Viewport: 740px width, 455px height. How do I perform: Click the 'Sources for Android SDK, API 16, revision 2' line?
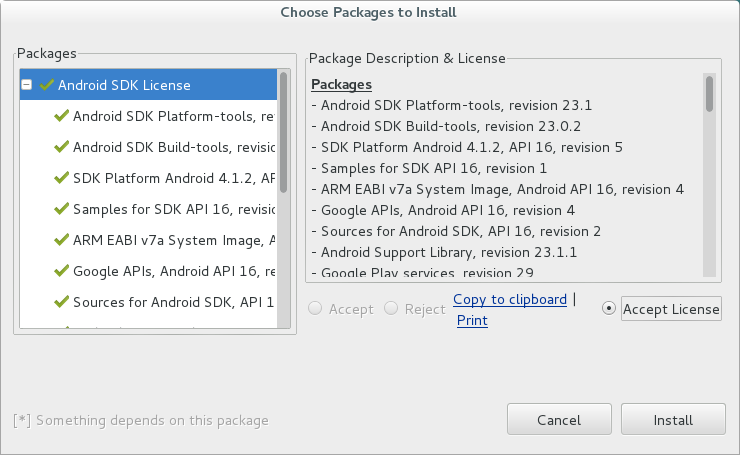pos(456,231)
